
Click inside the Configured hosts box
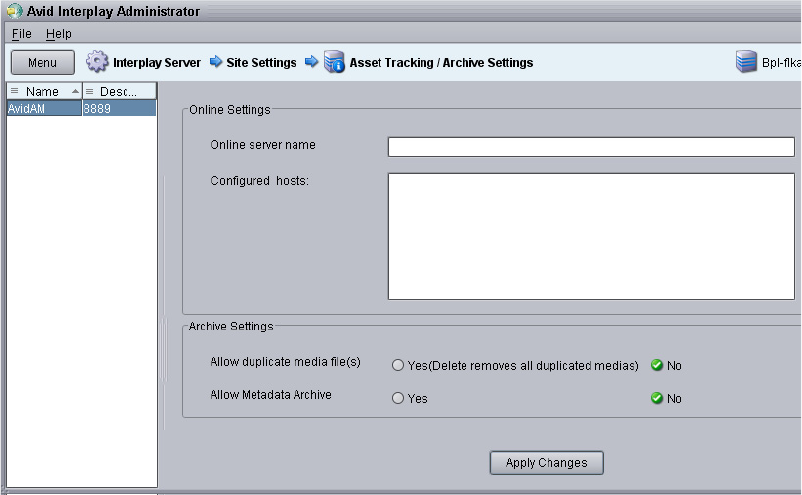tap(591, 236)
